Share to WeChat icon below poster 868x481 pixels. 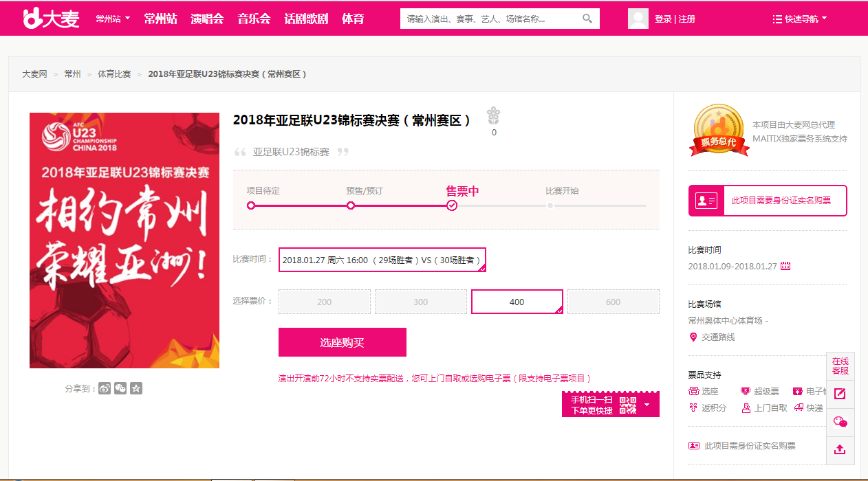pos(120,388)
